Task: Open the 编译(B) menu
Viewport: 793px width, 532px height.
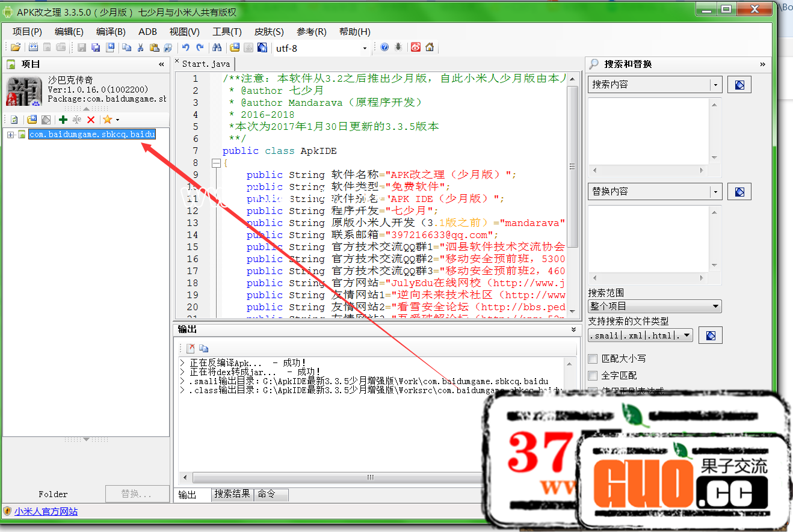Action: (111, 32)
